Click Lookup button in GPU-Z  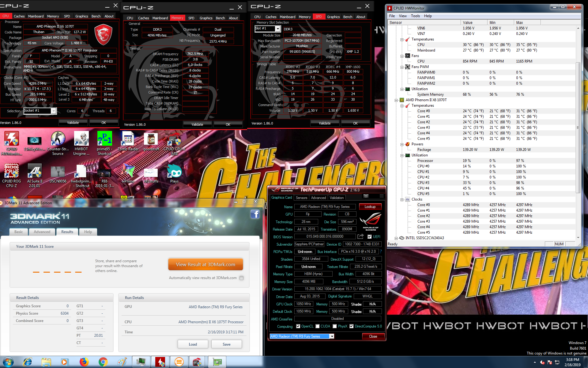click(x=370, y=207)
